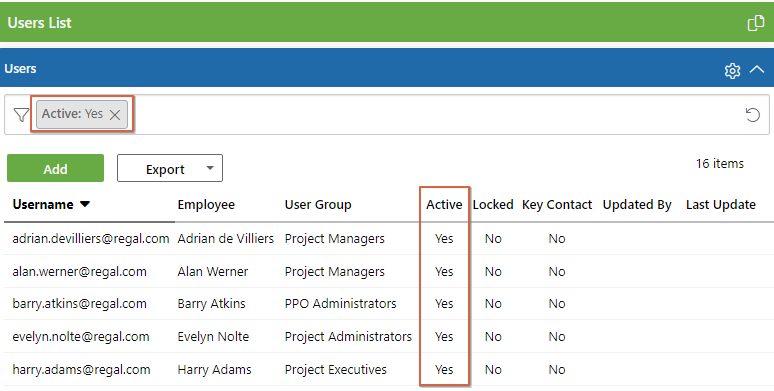Sort by the Last Update column header
Screen dimensions: 774x391
[721, 204]
